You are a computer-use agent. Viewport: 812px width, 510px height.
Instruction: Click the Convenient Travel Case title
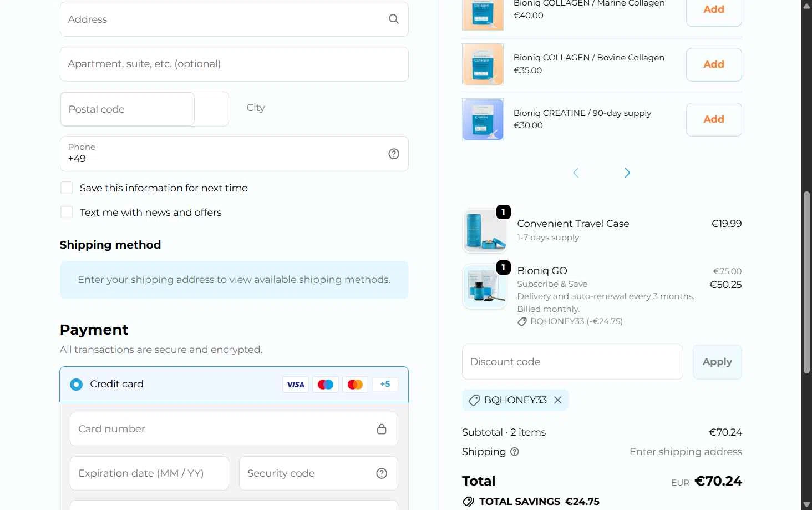click(573, 224)
